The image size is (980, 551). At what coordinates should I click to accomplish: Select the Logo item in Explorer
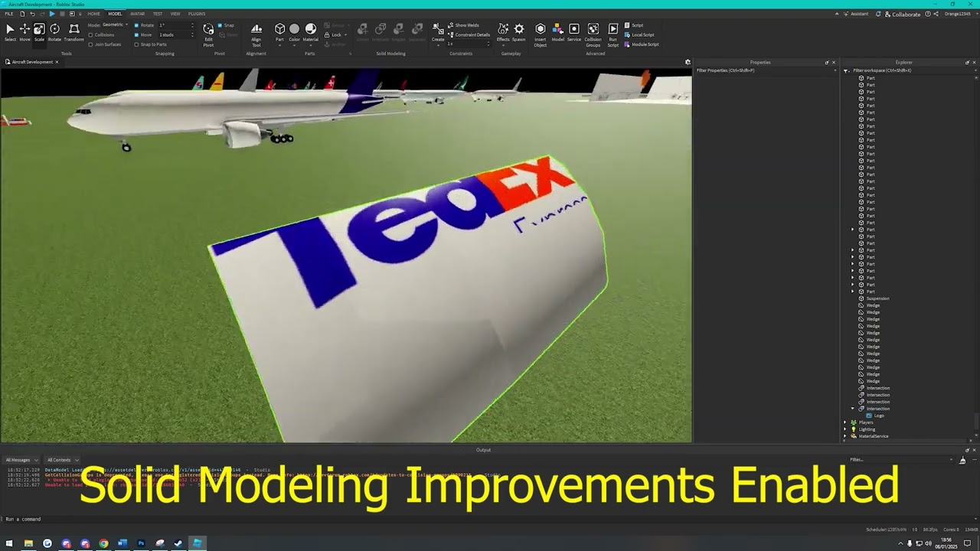pos(879,416)
